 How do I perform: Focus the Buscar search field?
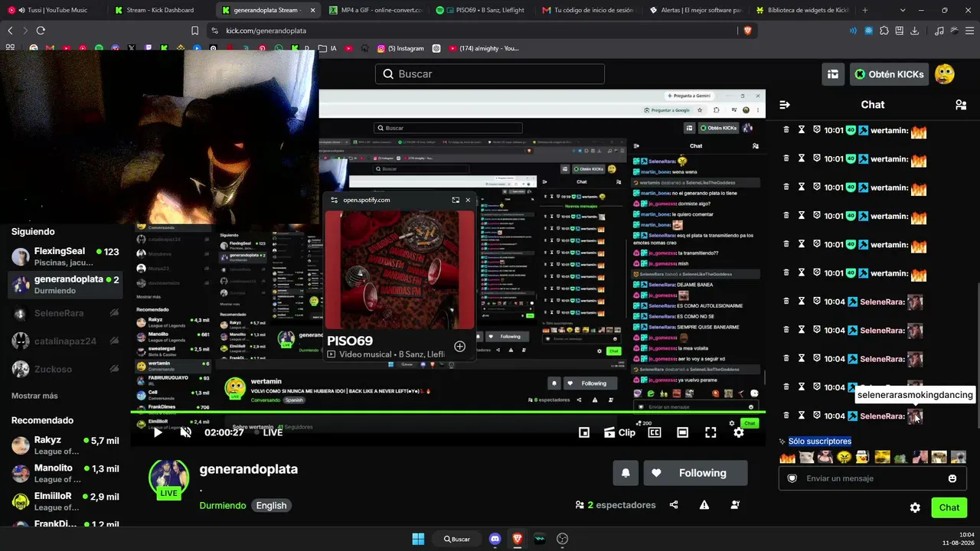click(490, 74)
